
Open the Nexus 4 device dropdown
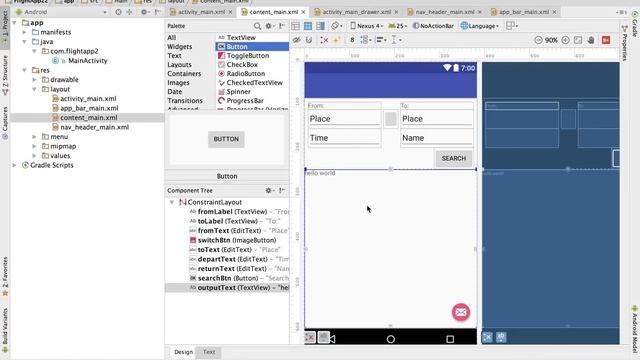[x=367, y=26]
